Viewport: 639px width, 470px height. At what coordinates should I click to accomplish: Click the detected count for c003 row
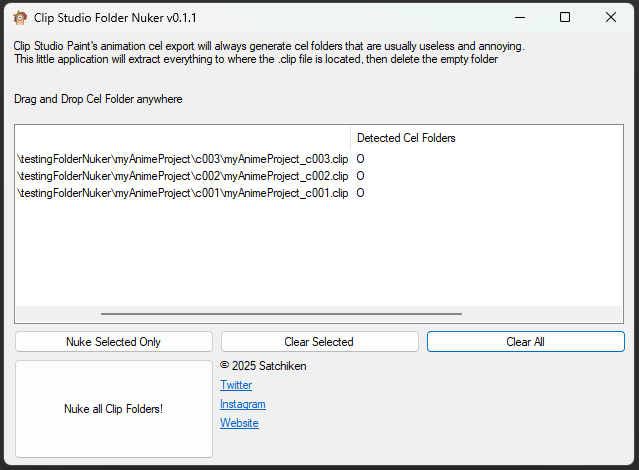(x=360, y=159)
